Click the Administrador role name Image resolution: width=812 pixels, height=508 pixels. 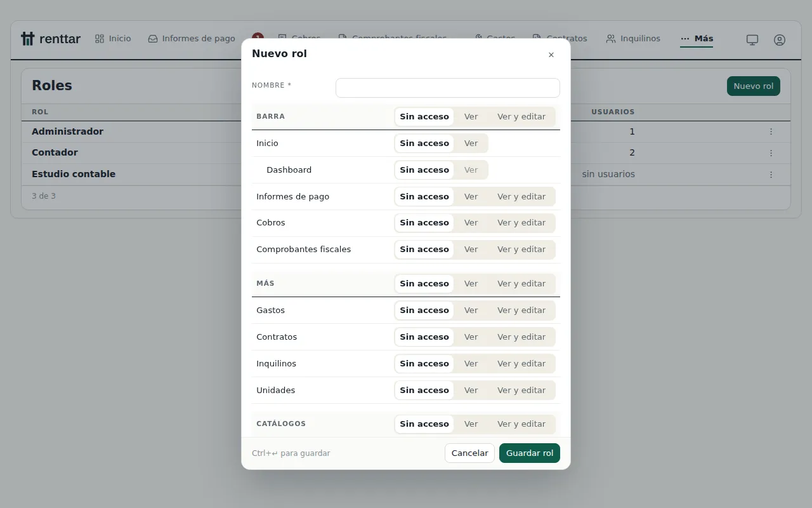(67, 131)
